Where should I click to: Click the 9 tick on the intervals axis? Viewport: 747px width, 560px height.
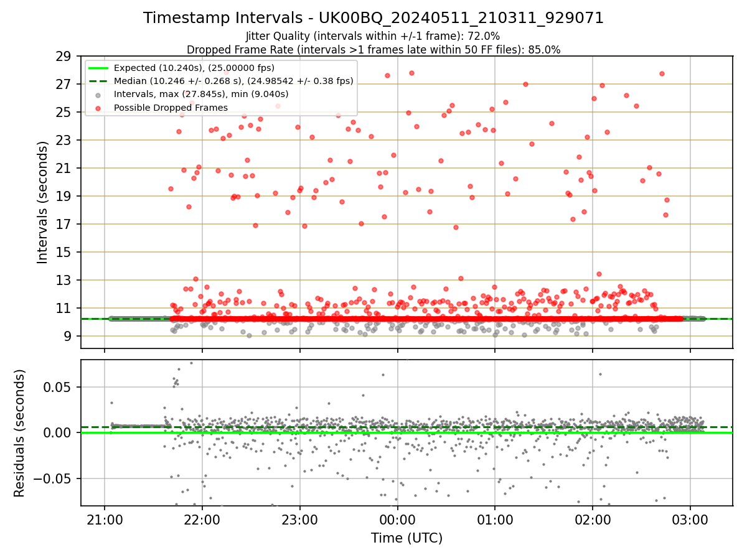(68, 336)
